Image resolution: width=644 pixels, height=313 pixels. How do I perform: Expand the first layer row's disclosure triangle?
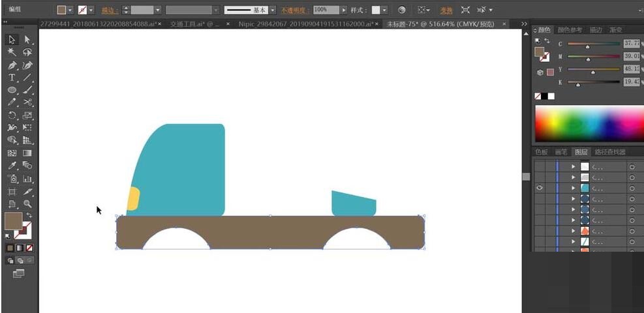tap(573, 166)
